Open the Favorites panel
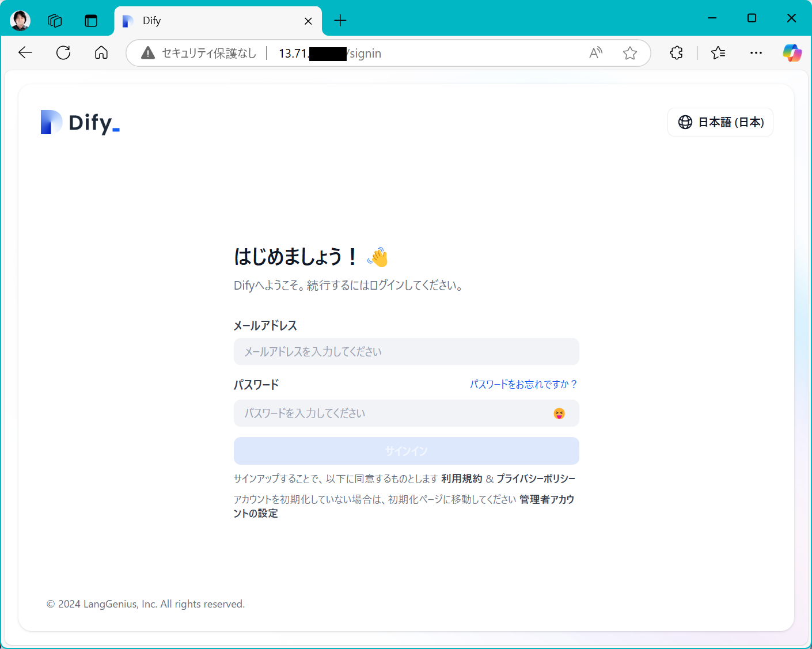 pos(718,52)
